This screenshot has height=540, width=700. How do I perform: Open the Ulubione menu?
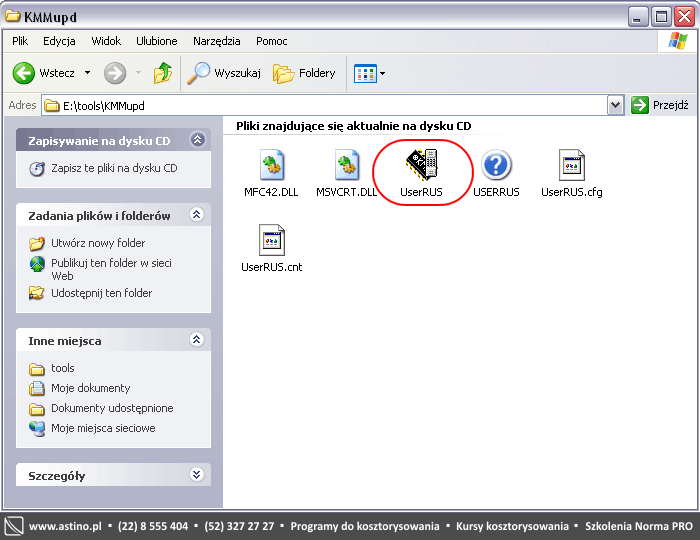click(x=157, y=41)
